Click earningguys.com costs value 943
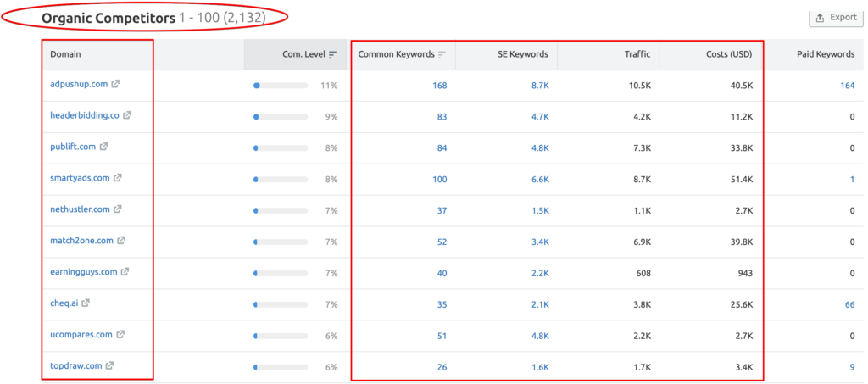 (744, 273)
